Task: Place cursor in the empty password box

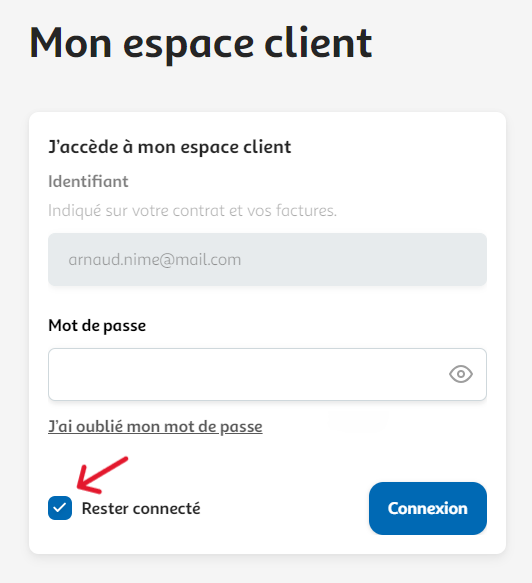Action: (267, 374)
